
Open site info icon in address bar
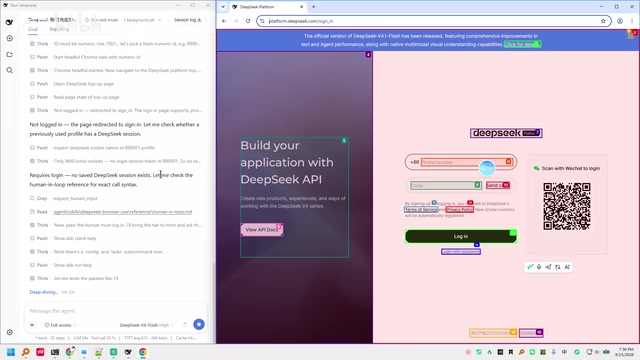262,21
